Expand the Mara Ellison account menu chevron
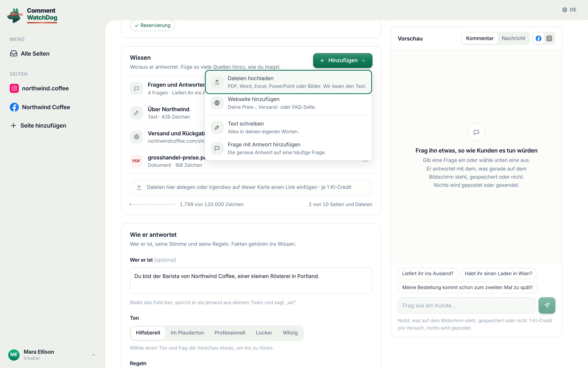588x368 pixels. (93, 355)
